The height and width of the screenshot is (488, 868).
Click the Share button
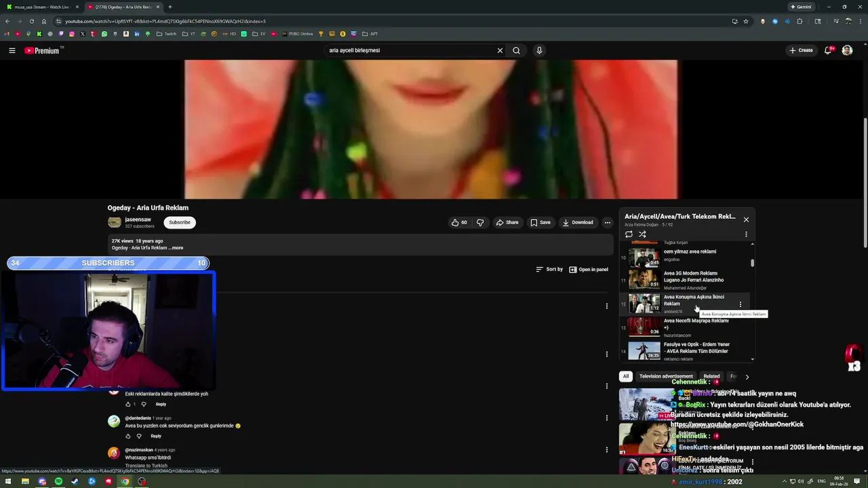(x=507, y=222)
